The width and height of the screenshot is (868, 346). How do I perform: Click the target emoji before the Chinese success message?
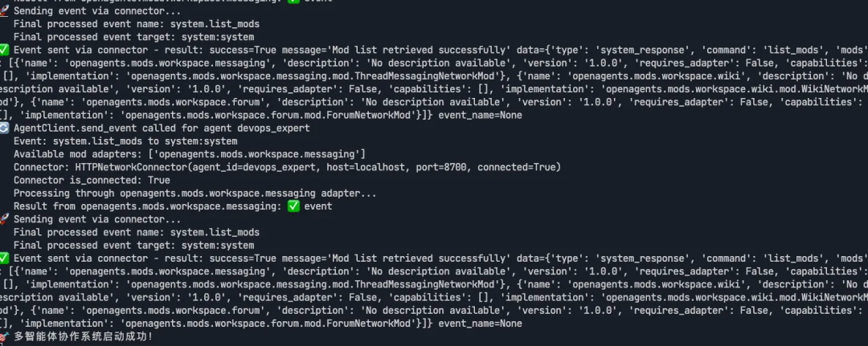pyautogui.click(x=4, y=336)
